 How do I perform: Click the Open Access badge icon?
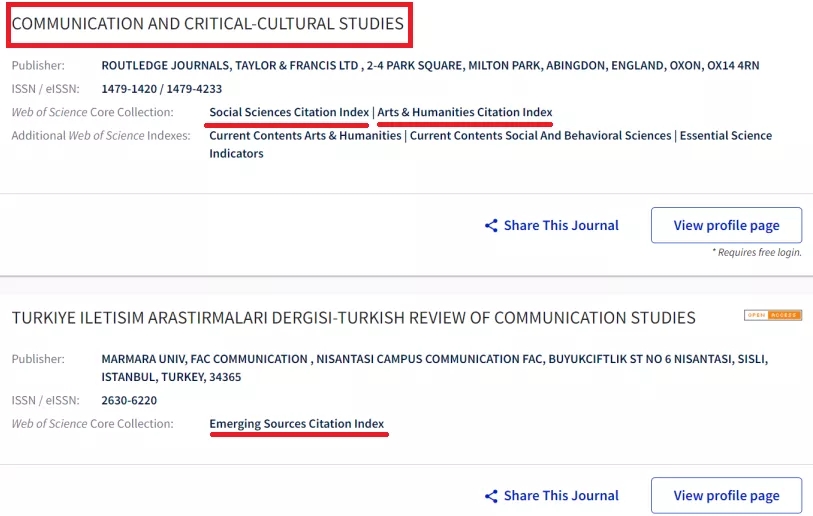773,315
